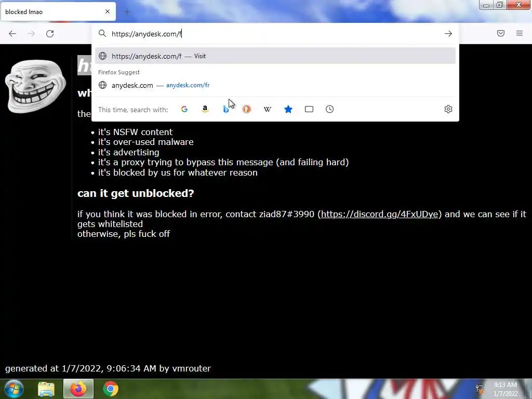Restore down the Firefox window
The height and width of the screenshot is (399, 532).
500,5
